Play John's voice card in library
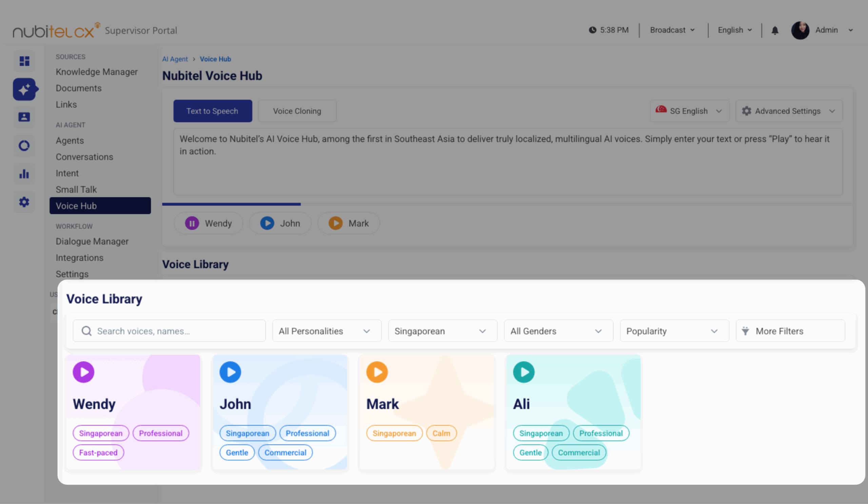868x504 pixels. coord(231,372)
